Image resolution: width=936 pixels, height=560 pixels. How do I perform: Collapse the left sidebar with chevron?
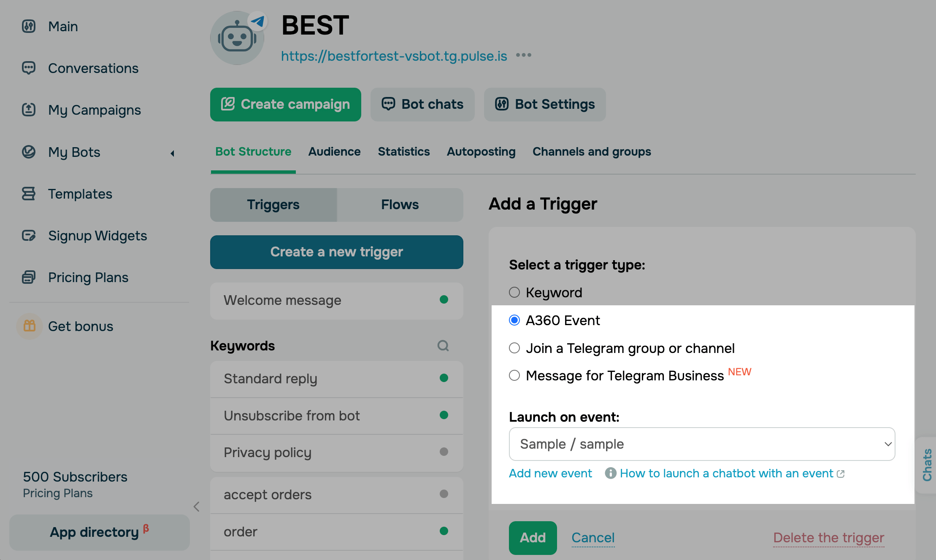point(196,506)
